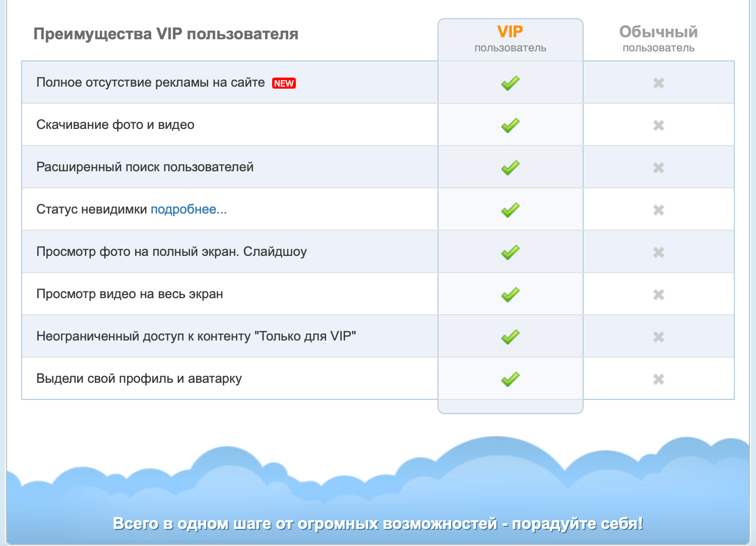Click the "Расширенный поиск пользователей" feature text

[x=145, y=167]
